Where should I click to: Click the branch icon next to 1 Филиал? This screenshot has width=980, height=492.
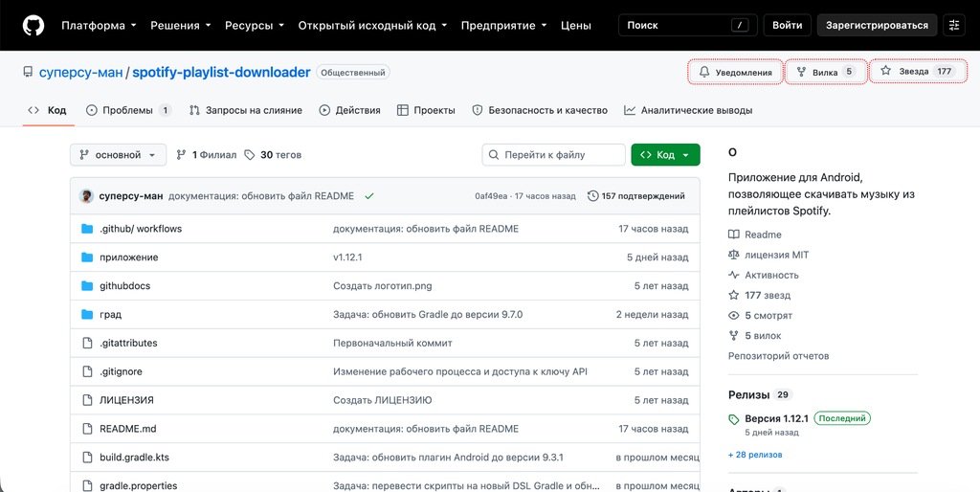(x=181, y=155)
